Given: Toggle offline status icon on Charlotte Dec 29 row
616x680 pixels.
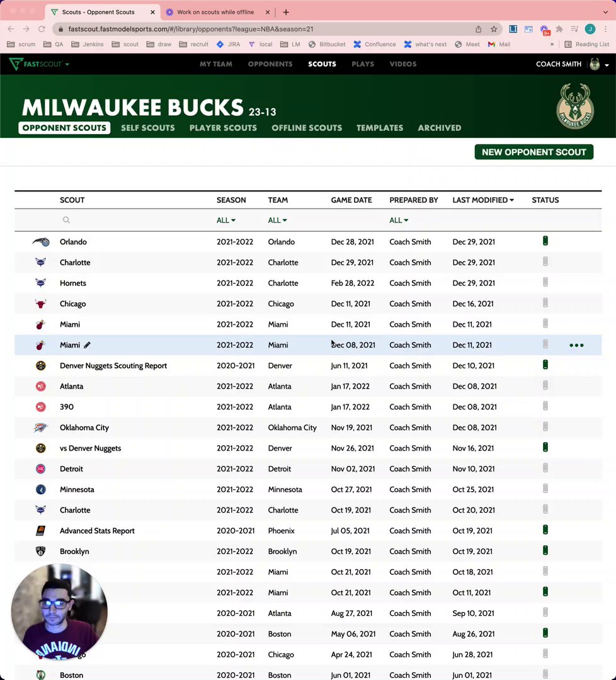Looking at the screenshot, I should [x=545, y=261].
